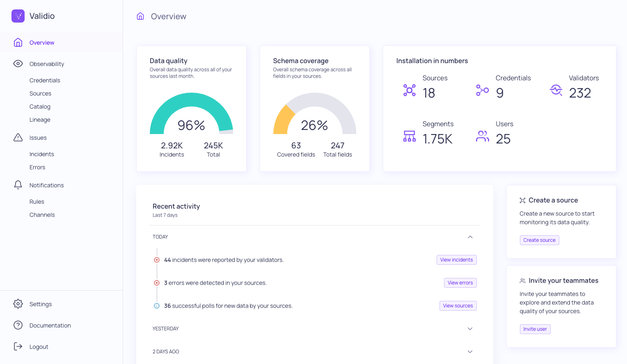Collapse the TODAY activity section

point(470,237)
